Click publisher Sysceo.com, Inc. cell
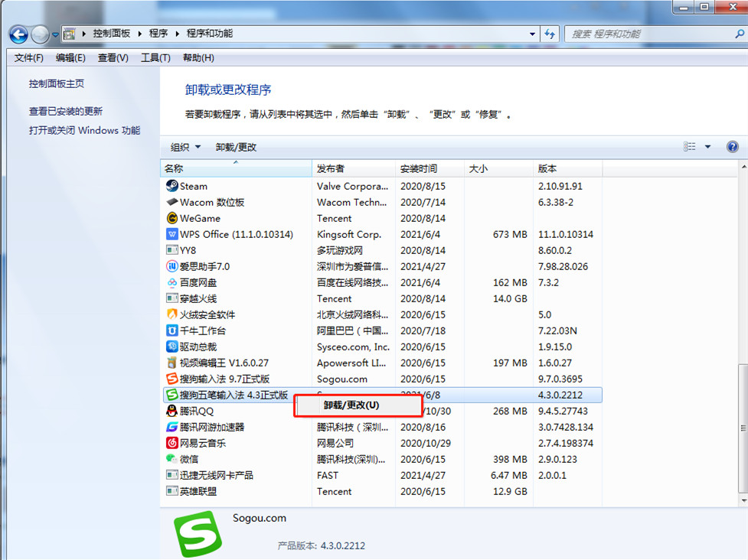 click(x=353, y=347)
